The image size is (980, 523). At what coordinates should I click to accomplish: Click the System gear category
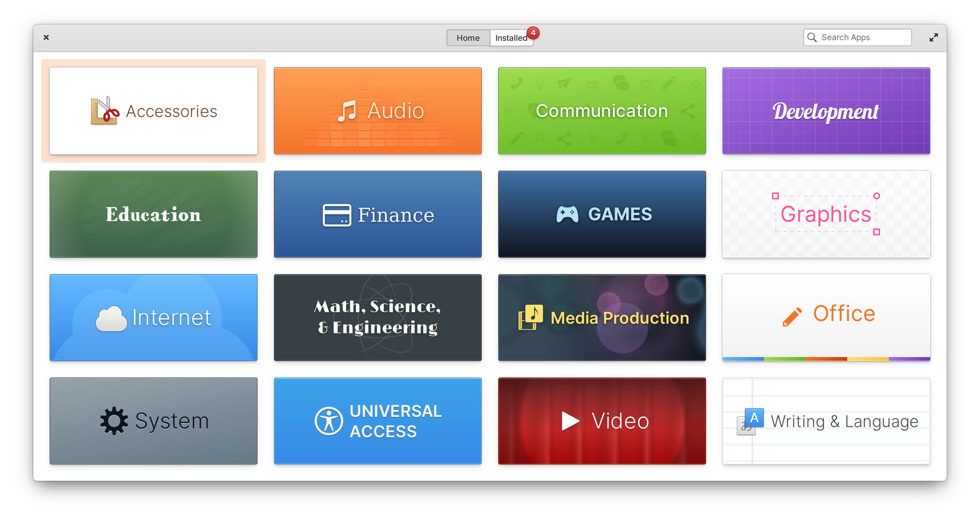[x=153, y=421]
